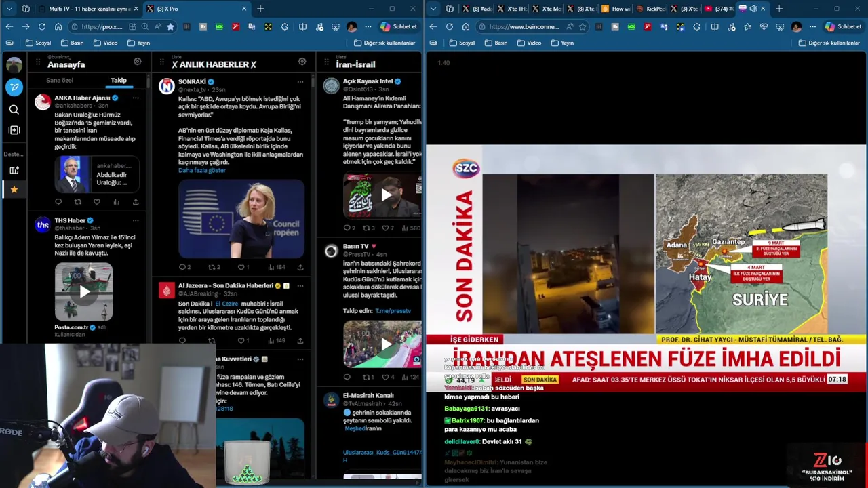Viewport: 868px width, 488px height.
Task: View analytics of ANKA Haber Ajansı post
Action: (116, 202)
